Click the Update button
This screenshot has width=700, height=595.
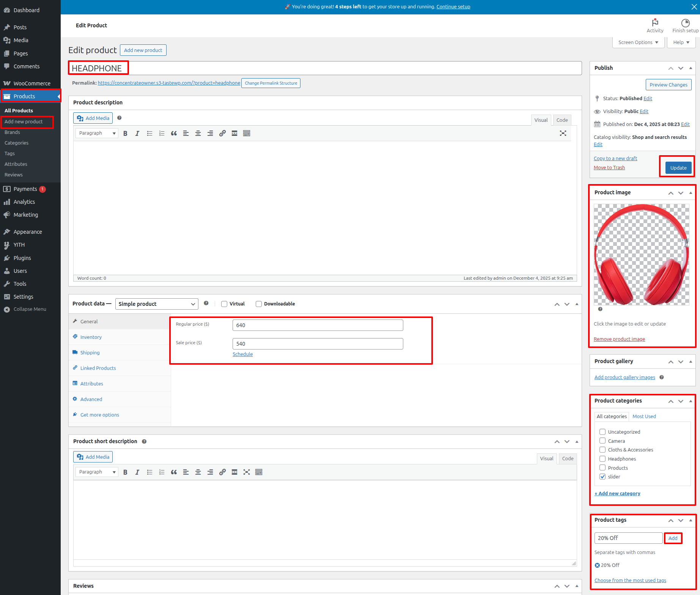click(678, 168)
